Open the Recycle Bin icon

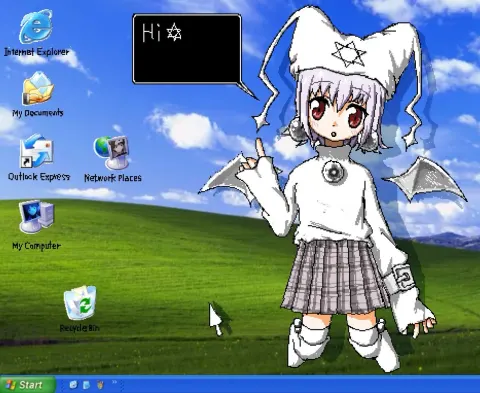point(80,303)
